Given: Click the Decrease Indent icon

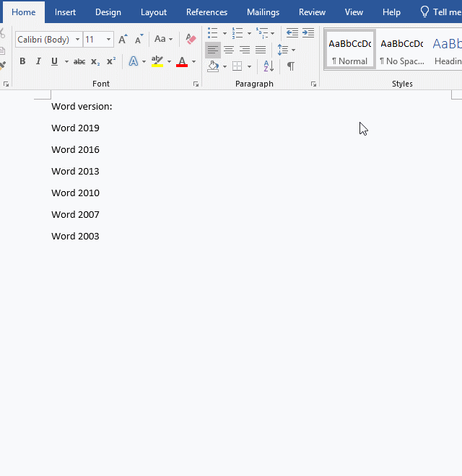Looking at the screenshot, I should (292, 32).
